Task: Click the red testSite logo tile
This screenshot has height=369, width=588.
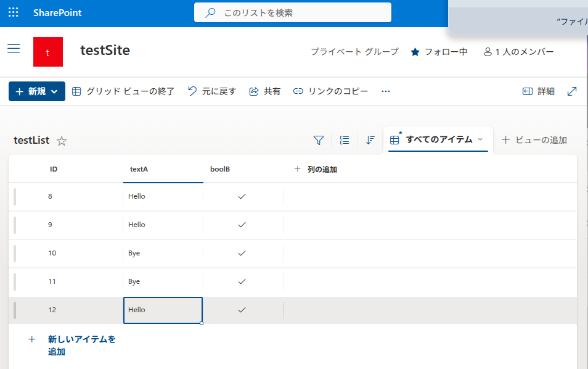Action: [48, 52]
